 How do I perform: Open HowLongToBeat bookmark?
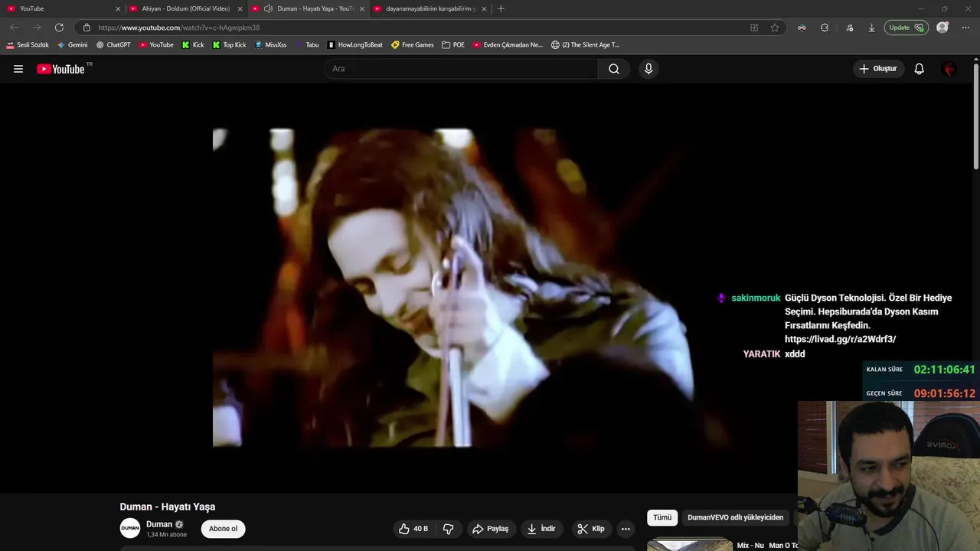(354, 45)
